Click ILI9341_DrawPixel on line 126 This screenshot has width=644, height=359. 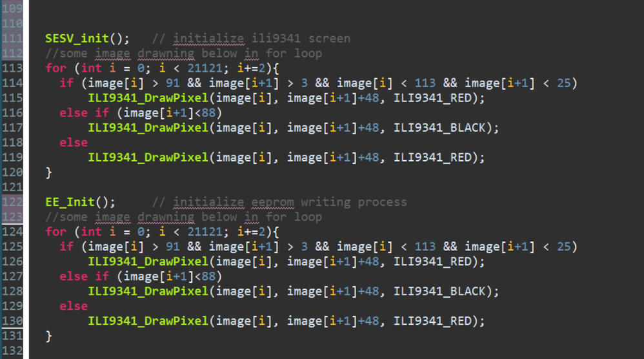point(148,262)
